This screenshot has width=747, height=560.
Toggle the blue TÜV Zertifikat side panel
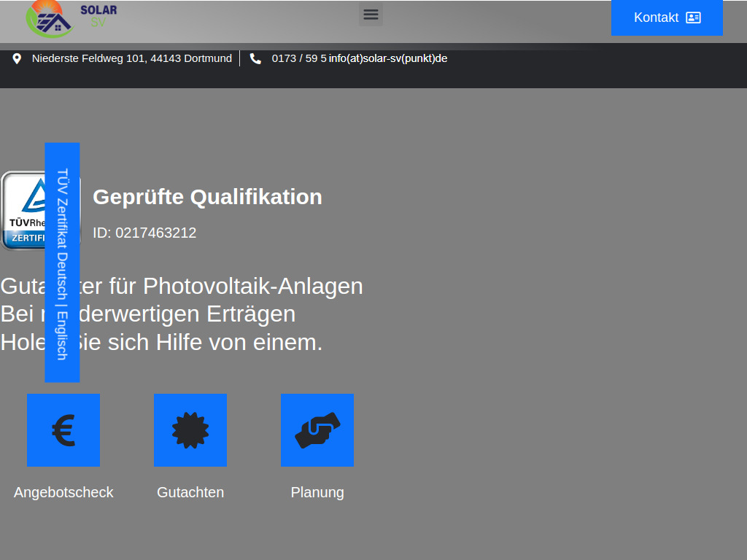click(x=62, y=262)
